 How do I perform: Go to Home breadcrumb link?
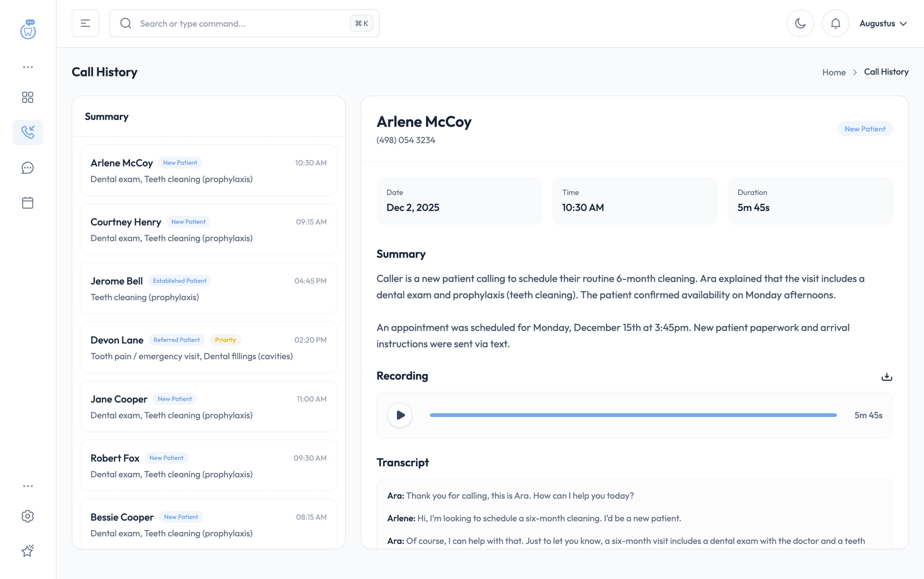pos(834,72)
